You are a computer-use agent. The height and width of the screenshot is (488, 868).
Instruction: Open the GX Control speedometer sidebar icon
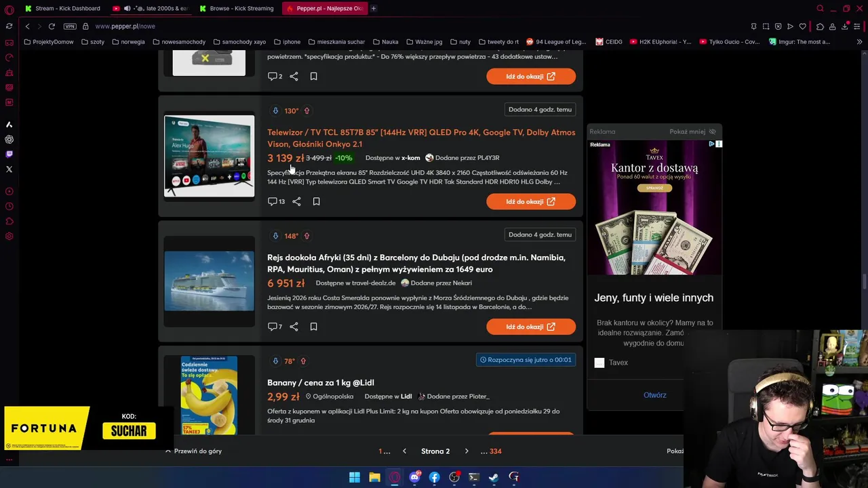9,58
